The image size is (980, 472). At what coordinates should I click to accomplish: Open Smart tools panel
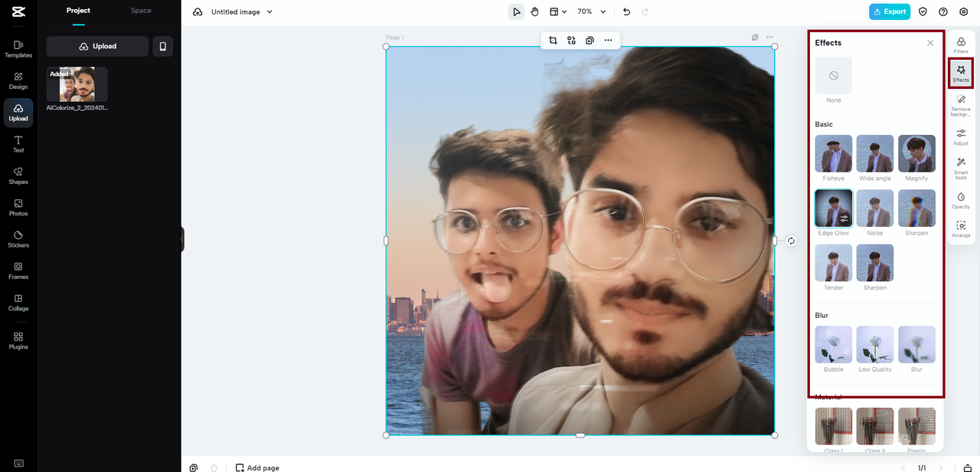pyautogui.click(x=961, y=168)
